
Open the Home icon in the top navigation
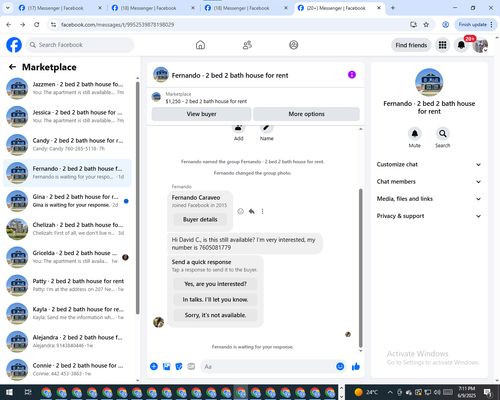[x=200, y=45]
